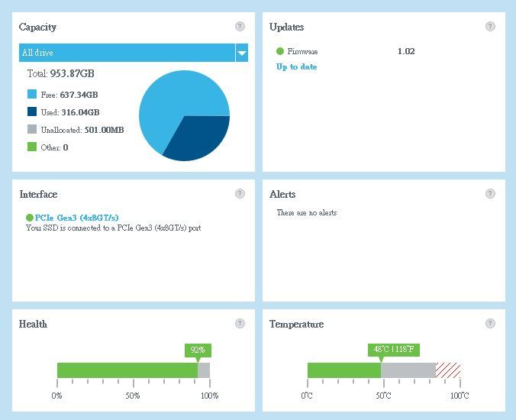This screenshot has width=516, height=420.
Task: Click the Free space light blue swatch
Action: [x=32, y=94]
